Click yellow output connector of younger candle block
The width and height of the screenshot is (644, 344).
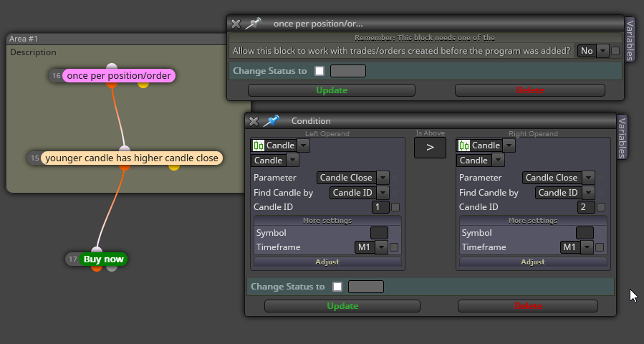pos(174,166)
